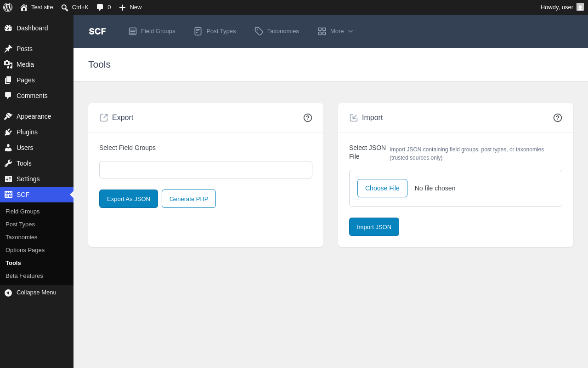The image size is (588, 368).
Task: Switch to Post Types tab in SCF header
Action: [x=215, y=31]
